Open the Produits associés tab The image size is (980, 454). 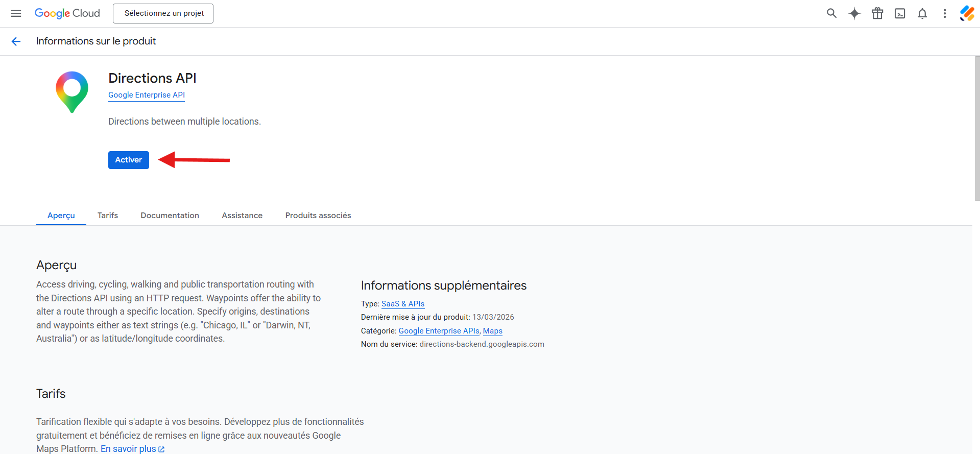pos(318,216)
